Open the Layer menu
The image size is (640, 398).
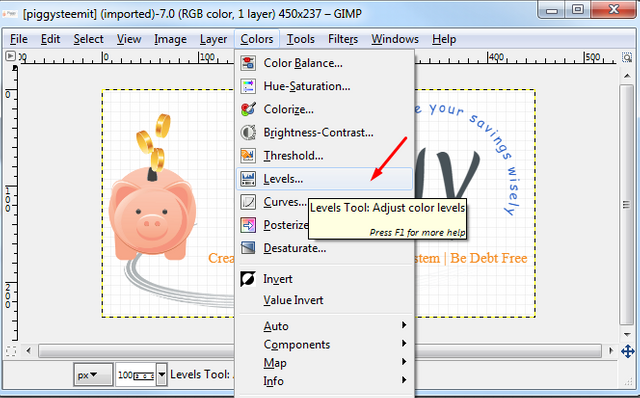(x=213, y=39)
